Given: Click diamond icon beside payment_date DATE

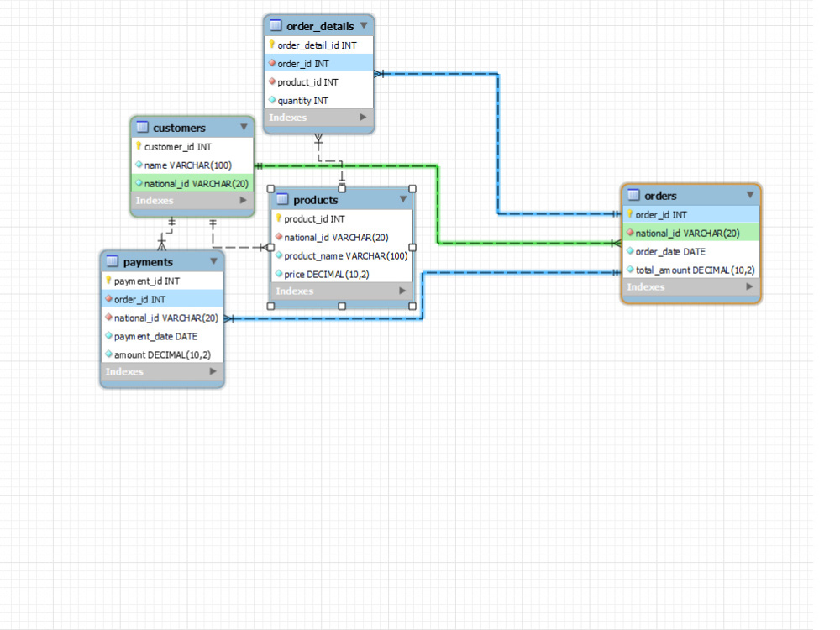Looking at the screenshot, I should point(108,335).
